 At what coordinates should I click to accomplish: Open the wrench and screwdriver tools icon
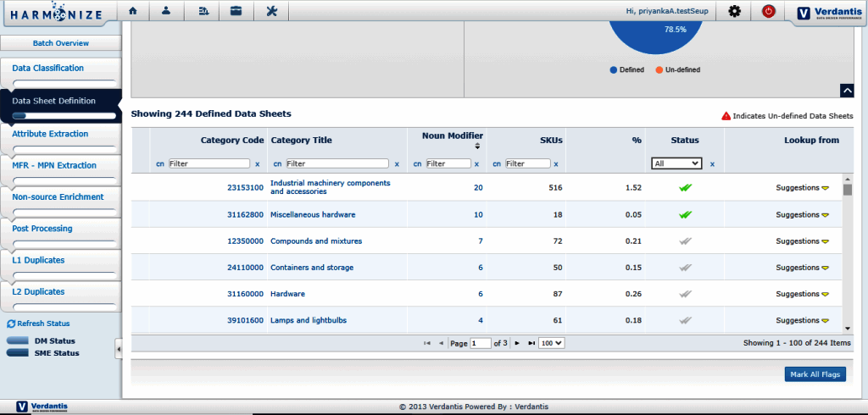point(271,11)
